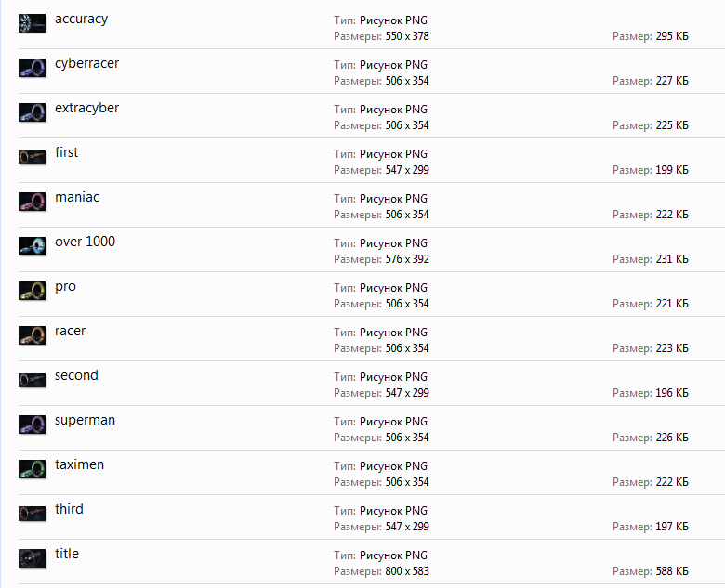Click the maniac PNG thumbnail
Screen dimensions: 725x588
point(33,202)
